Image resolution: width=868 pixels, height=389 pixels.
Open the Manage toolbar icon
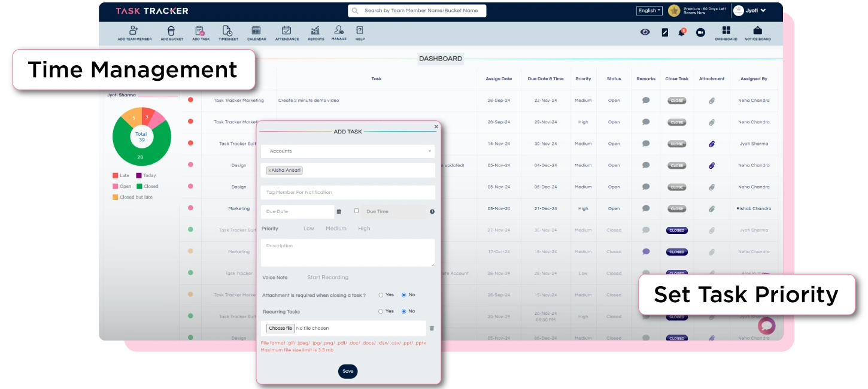pyautogui.click(x=339, y=33)
